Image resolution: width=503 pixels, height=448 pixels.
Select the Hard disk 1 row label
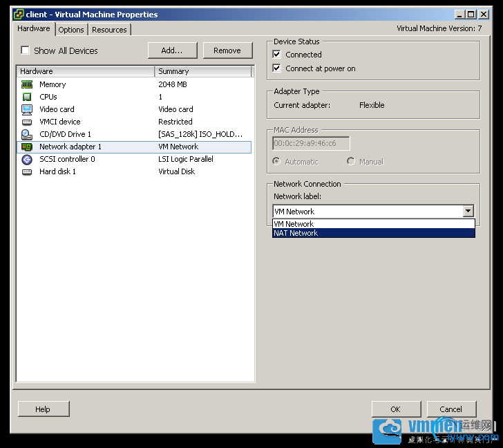tap(57, 171)
